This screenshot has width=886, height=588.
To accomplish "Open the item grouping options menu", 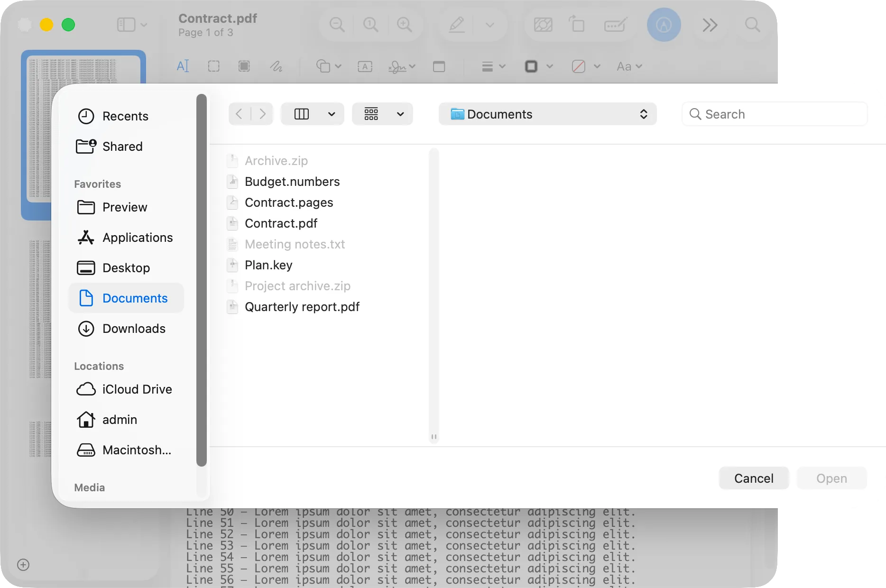I will tap(382, 114).
